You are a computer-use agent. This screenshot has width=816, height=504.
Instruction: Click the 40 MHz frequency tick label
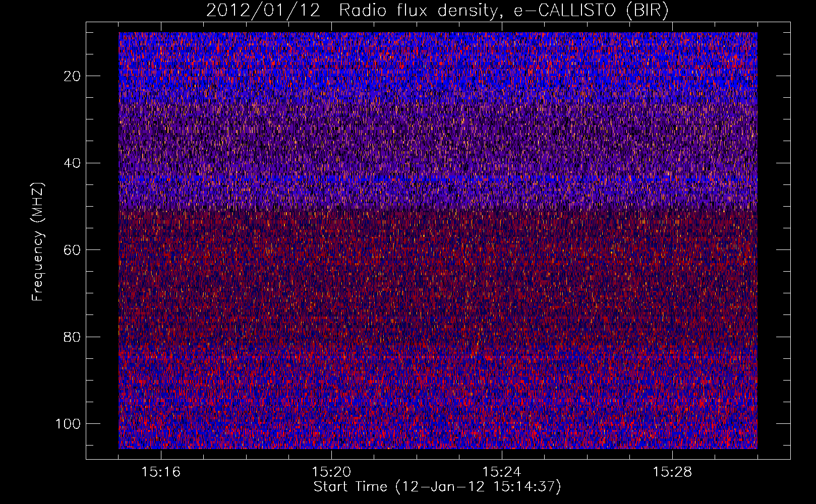[x=73, y=163]
